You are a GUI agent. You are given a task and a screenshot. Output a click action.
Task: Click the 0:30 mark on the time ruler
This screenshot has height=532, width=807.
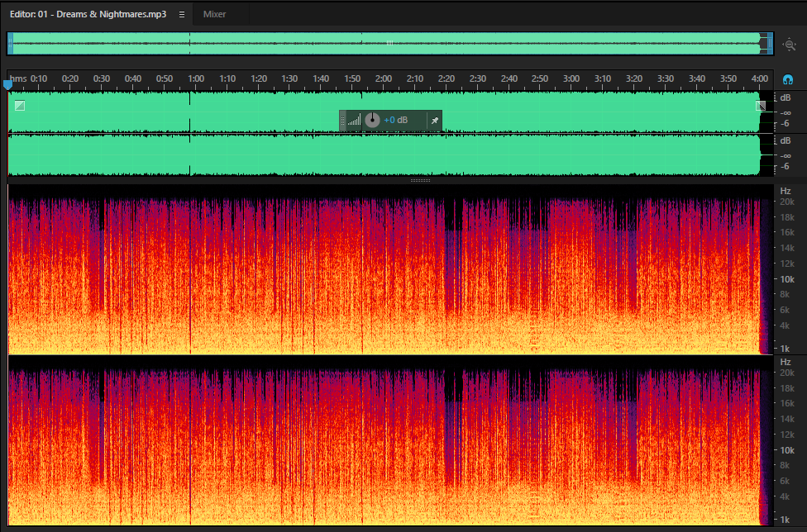(x=102, y=78)
